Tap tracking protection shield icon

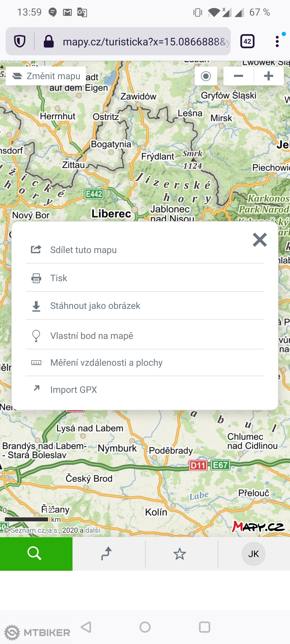pyautogui.click(x=20, y=42)
